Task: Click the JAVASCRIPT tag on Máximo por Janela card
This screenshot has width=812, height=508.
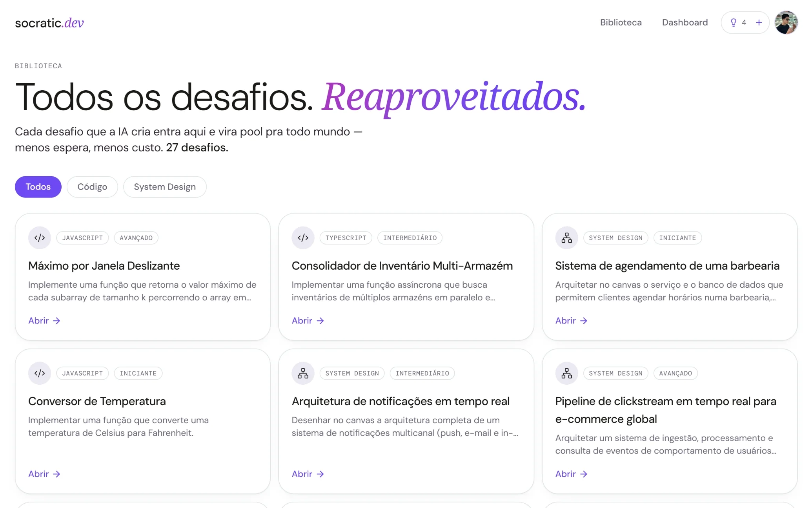Action: tap(82, 238)
